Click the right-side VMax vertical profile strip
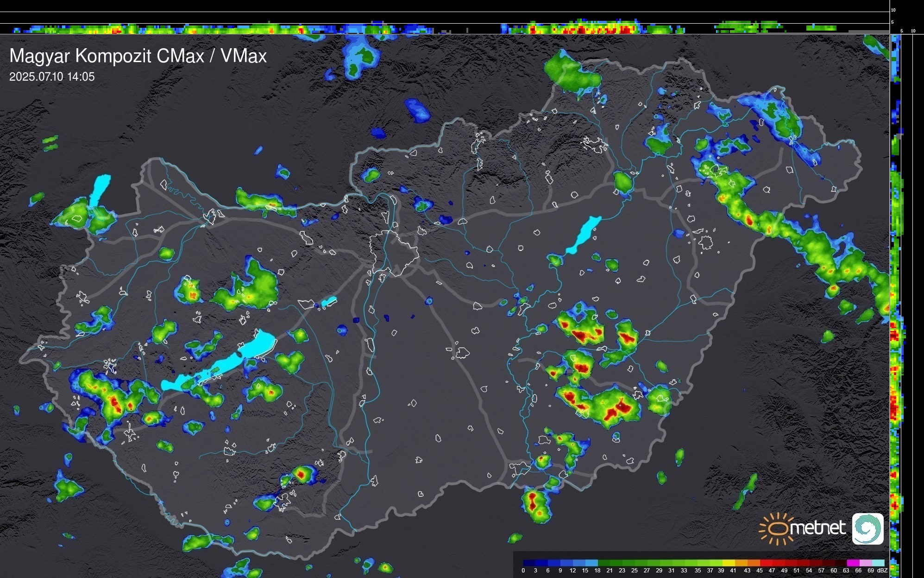Image resolution: width=924 pixels, height=578 pixels. click(895, 306)
